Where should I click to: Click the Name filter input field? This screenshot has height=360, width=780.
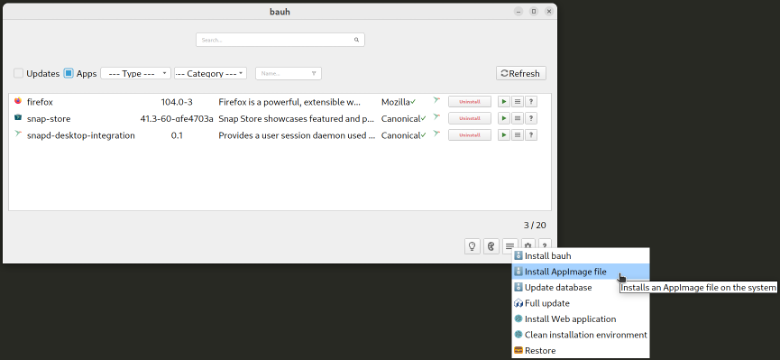(288, 73)
